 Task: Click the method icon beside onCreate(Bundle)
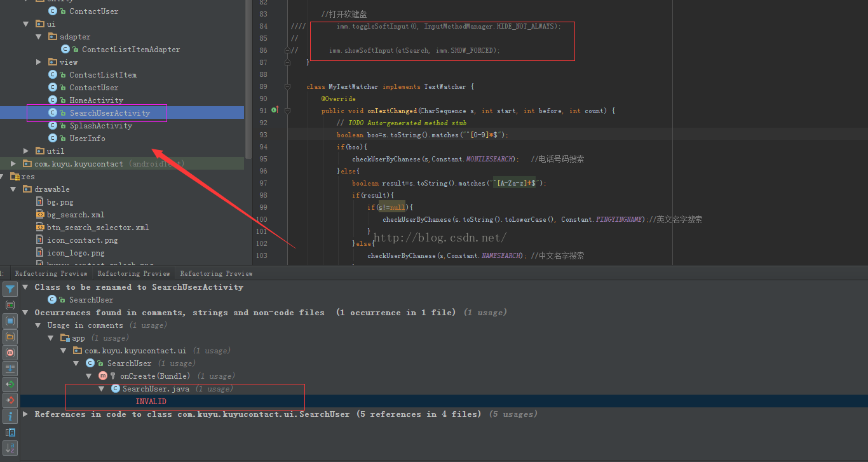[103, 376]
